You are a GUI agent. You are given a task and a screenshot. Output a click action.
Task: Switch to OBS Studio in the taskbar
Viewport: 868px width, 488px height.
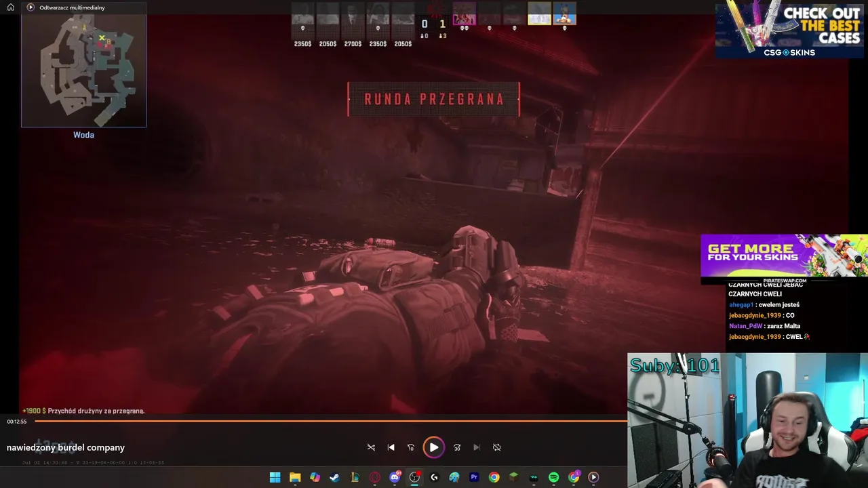[414, 477]
